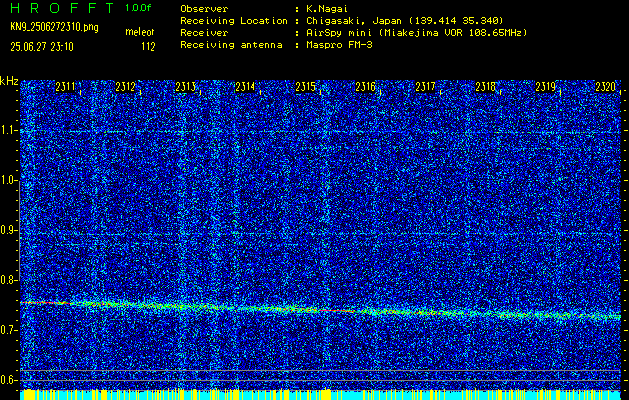This screenshot has height=400, width=629.
Task: Click the 2320 time marker
Action: click(605, 87)
